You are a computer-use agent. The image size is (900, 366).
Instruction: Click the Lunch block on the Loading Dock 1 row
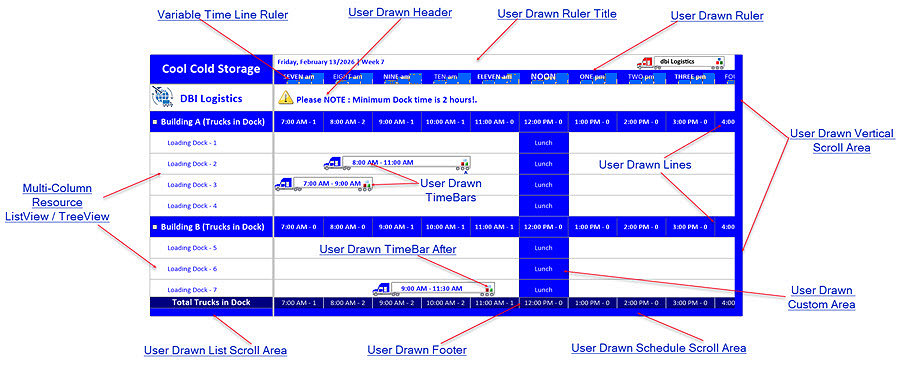[x=544, y=142]
